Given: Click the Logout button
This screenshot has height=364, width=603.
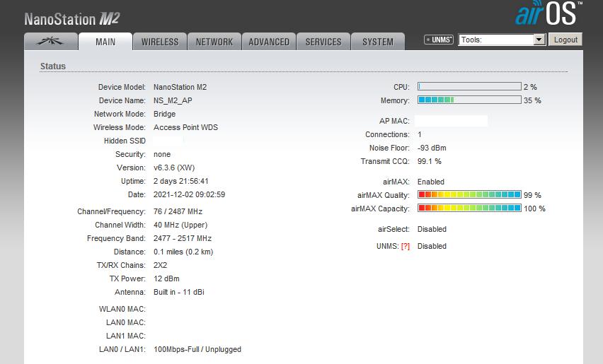Looking at the screenshot, I should tap(565, 40).
